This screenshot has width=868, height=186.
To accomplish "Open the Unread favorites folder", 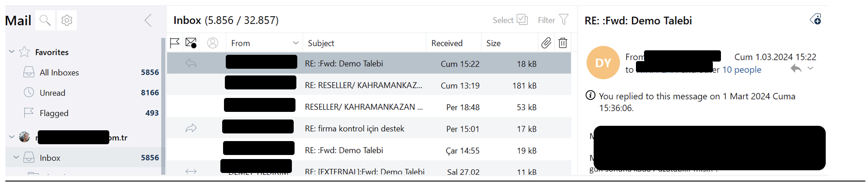I will coord(53,93).
